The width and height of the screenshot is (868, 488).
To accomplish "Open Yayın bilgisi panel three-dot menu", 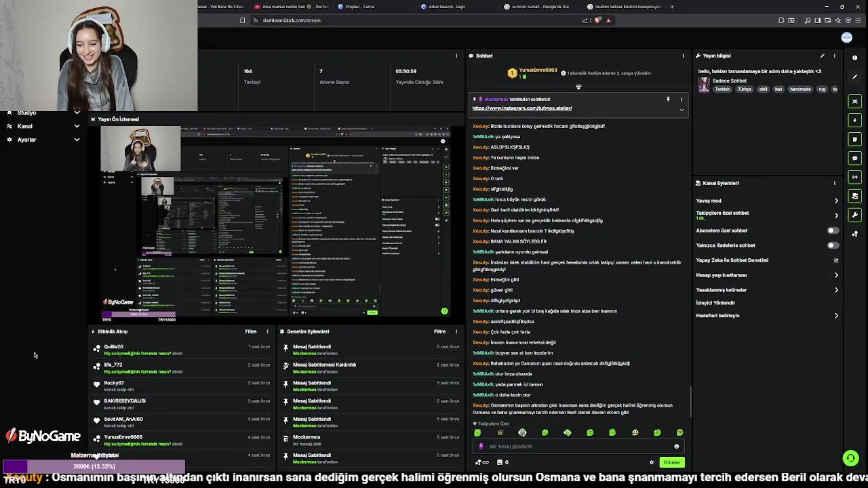I will coord(835,56).
